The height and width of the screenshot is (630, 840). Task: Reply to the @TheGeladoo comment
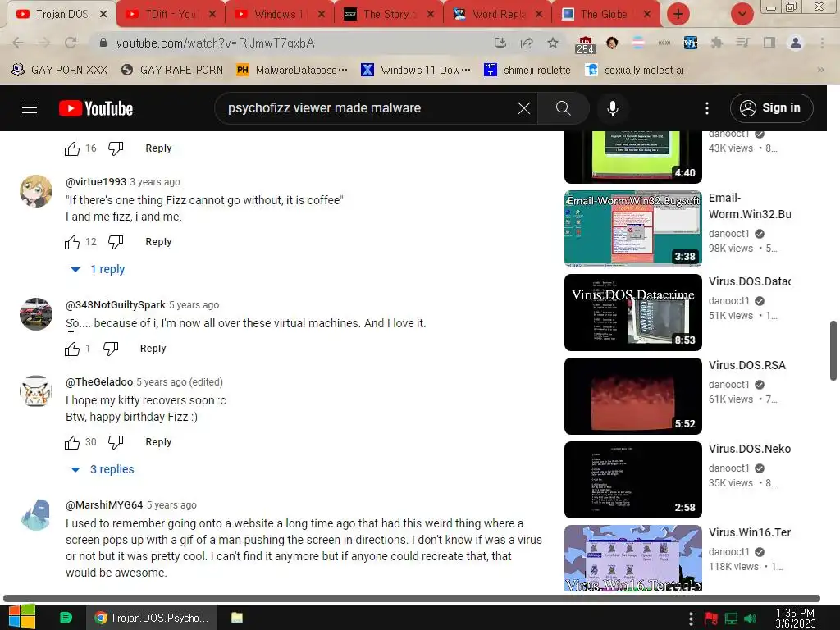(x=158, y=442)
